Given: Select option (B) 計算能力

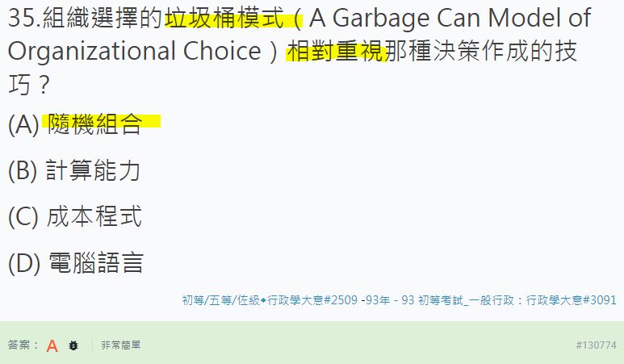Looking at the screenshot, I should click(94, 170).
